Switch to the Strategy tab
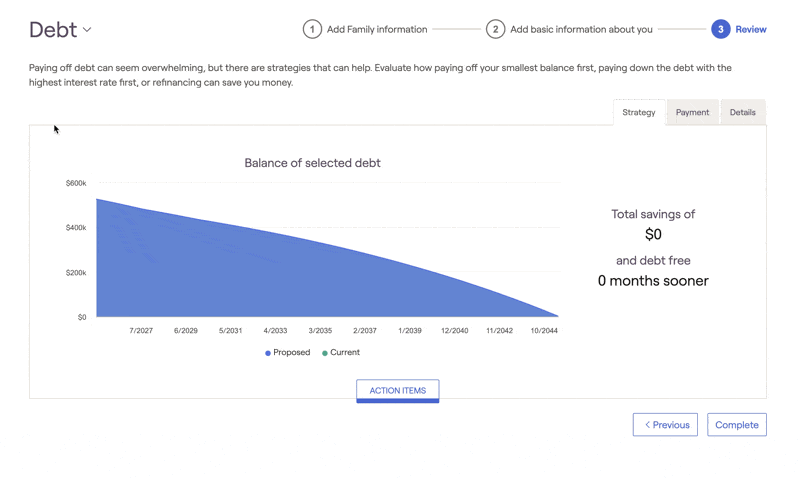This screenshot has height=478, width=800. 639,112
